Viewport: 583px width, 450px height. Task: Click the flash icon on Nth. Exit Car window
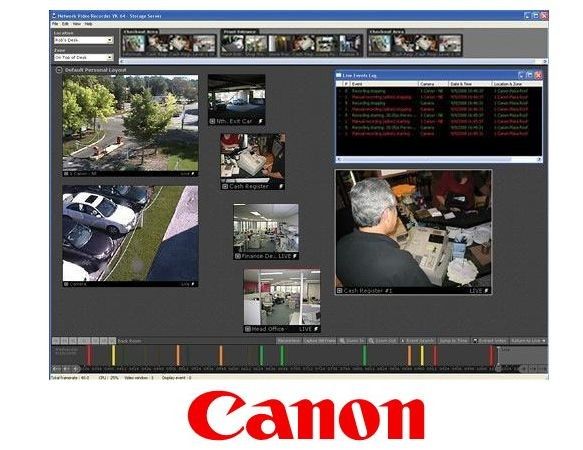[261, 121]
